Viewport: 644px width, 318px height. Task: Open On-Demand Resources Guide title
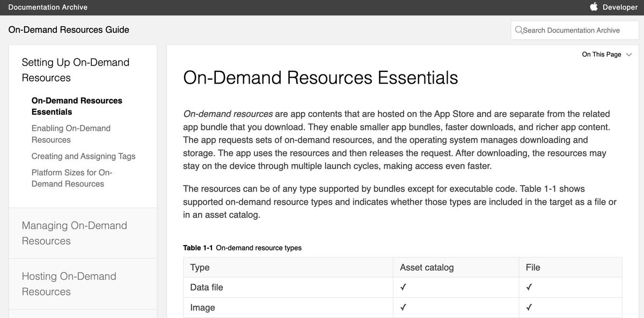pos(69,29)
